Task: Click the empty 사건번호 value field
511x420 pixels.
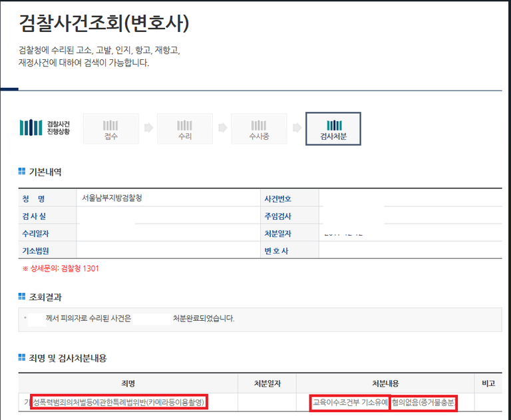Action: (x=409, y=198)
